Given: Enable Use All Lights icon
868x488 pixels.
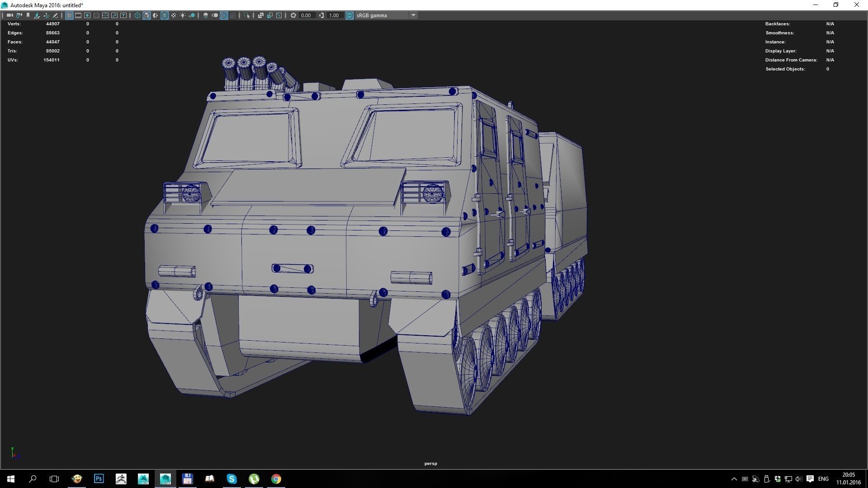Looking at the screenshot, I should [x=183, y=15].
